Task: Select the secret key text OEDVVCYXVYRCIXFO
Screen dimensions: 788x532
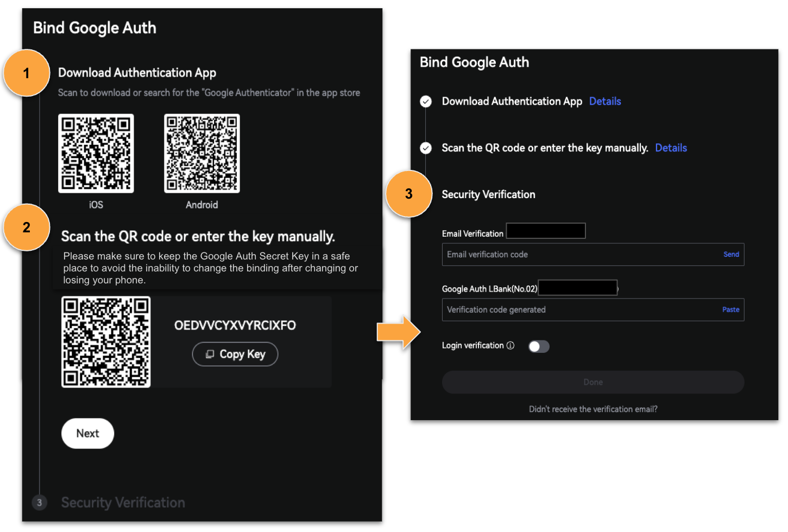Action: point(235,325)
